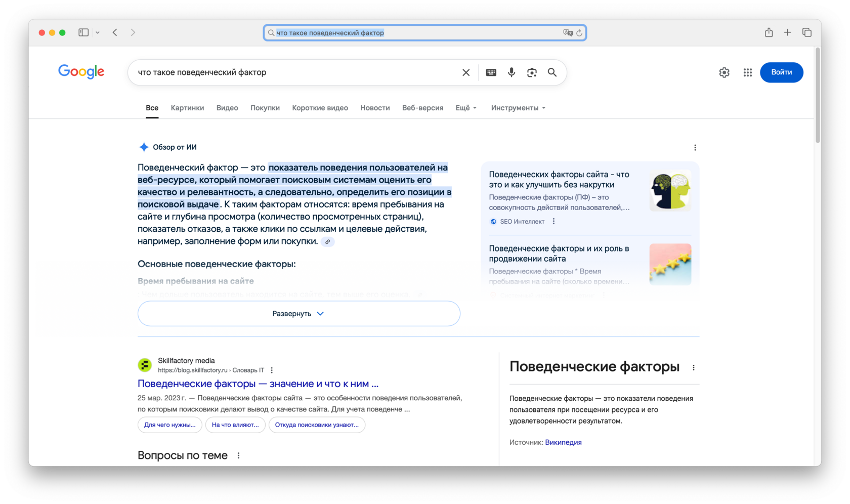Go back with the Safari back arrow
Screen dimensions: 850x504
coord(115,32)
